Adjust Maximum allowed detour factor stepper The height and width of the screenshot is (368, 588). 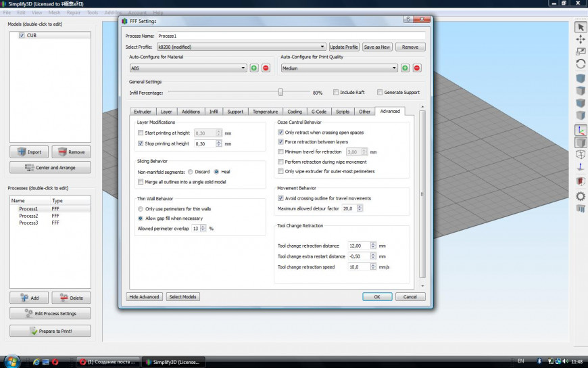pyautogui.click(x=360, y=208)
